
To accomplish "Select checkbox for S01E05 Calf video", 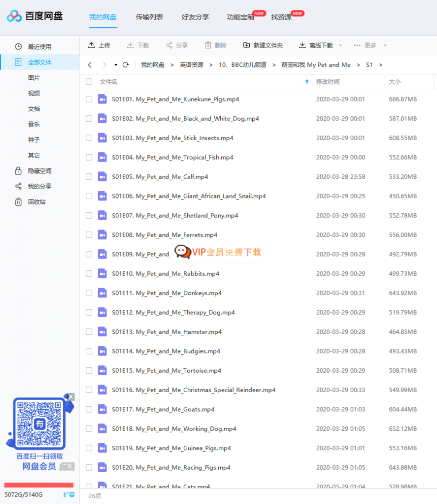I will point(89,177).
